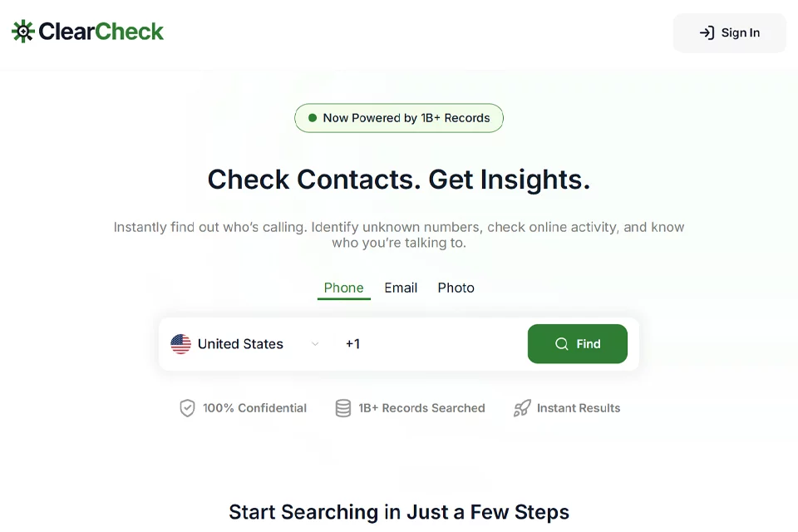Click the sign-in arrow icon
The width and height of the screenshot is (798, 532).
tap(707, 32)
